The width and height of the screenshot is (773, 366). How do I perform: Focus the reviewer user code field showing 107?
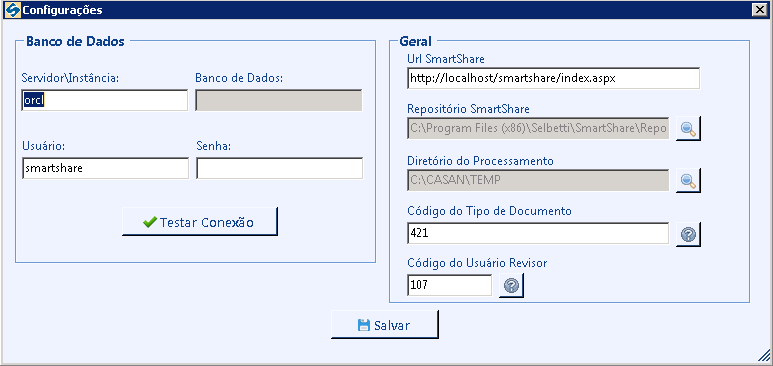(450, 285)
